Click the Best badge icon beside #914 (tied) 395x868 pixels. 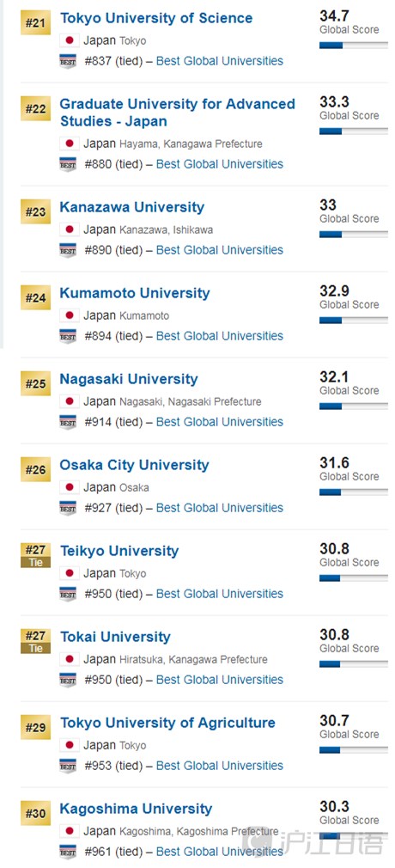tap(68, 422)
